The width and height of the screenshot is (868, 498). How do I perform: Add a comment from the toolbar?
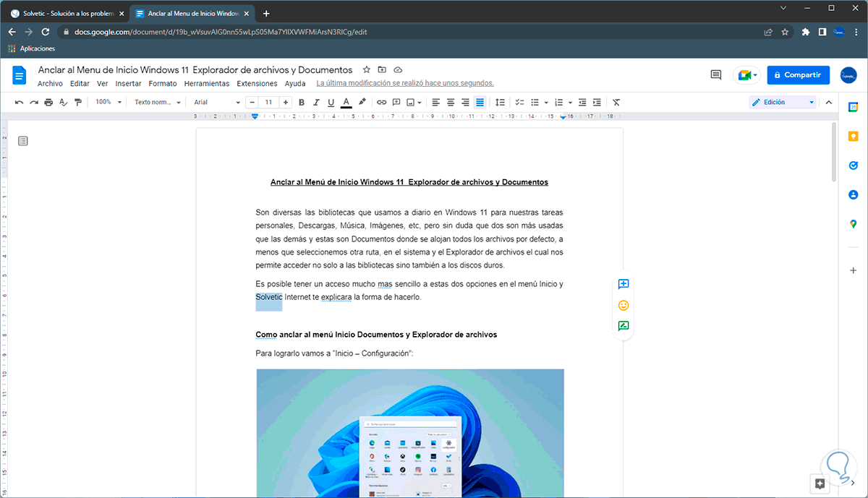coord(396,103)
